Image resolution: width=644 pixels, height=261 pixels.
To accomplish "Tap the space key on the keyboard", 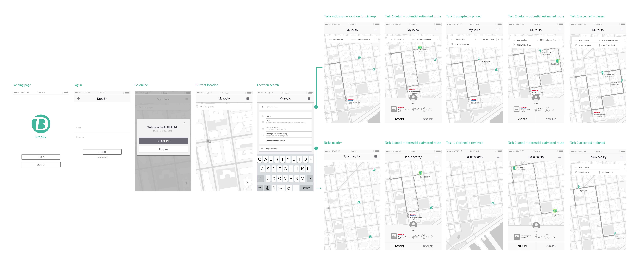I will 281,188.
